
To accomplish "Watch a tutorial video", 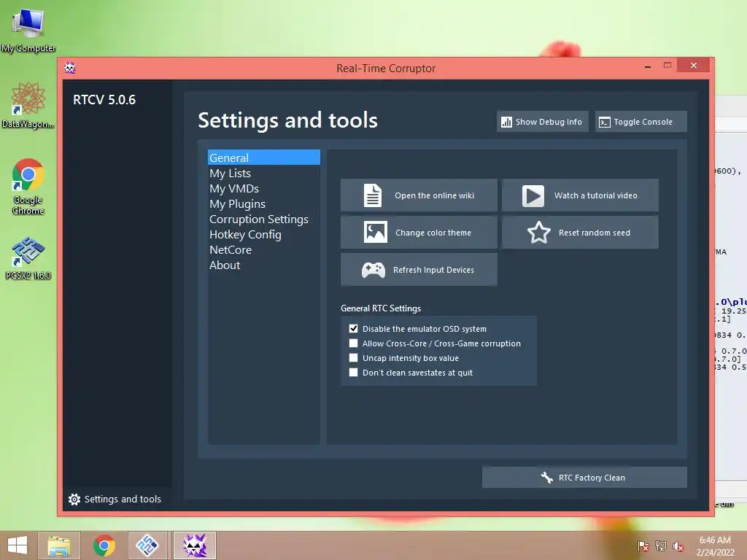I will pyautogui.click(x=580, y=195).
